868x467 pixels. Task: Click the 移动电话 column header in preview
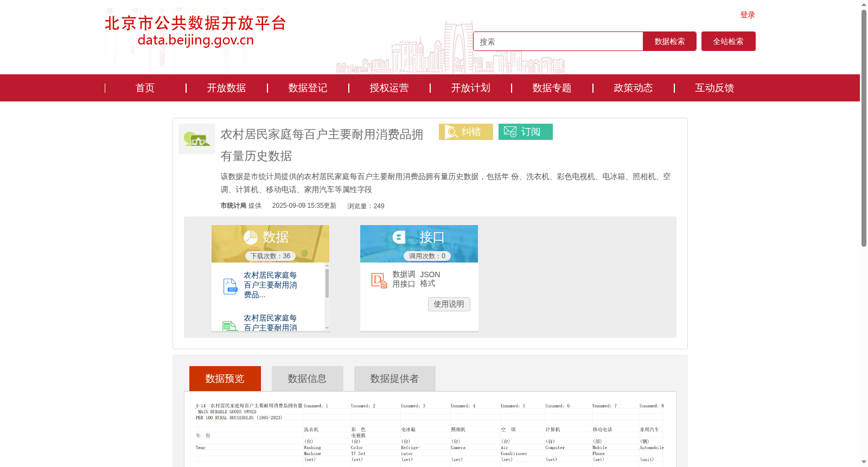coord(602,430)
